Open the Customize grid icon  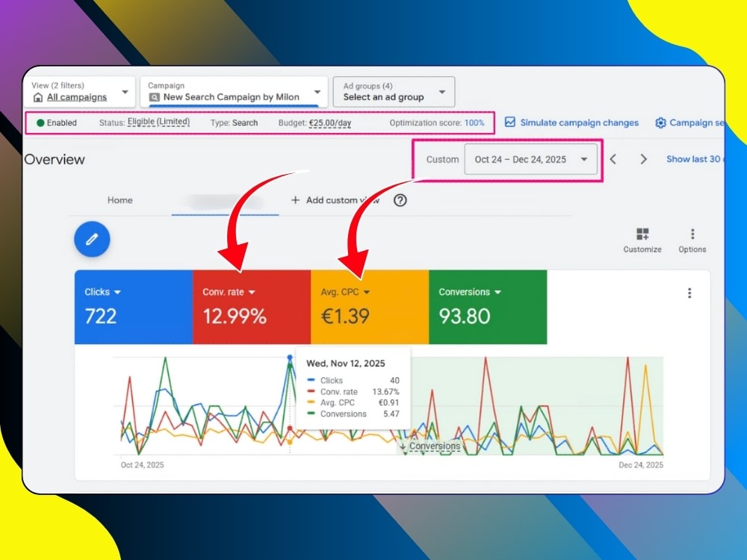pyautogui.click(x=642, y=234)
